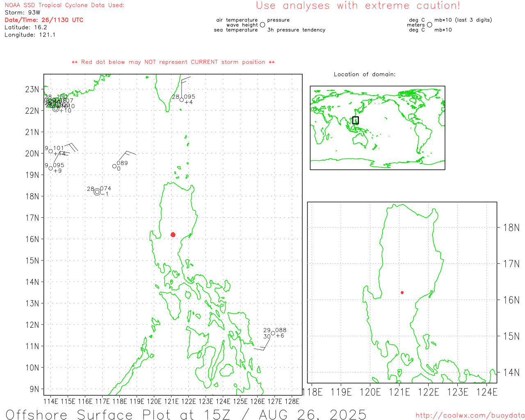
Task: Select buoy station circle labeled 28 095 +4
Action: [182, 100]
